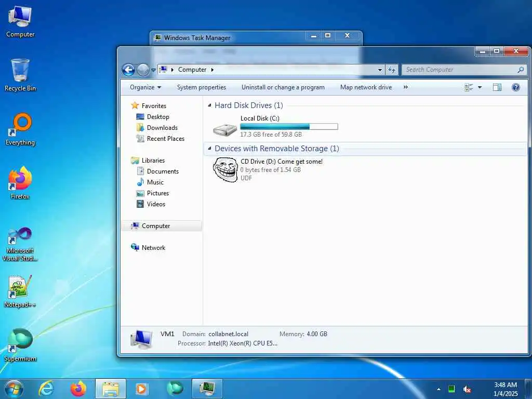Show hidden tray icons arrow
The height and width of the screenshot is (399, 532).
click(438, 389)
